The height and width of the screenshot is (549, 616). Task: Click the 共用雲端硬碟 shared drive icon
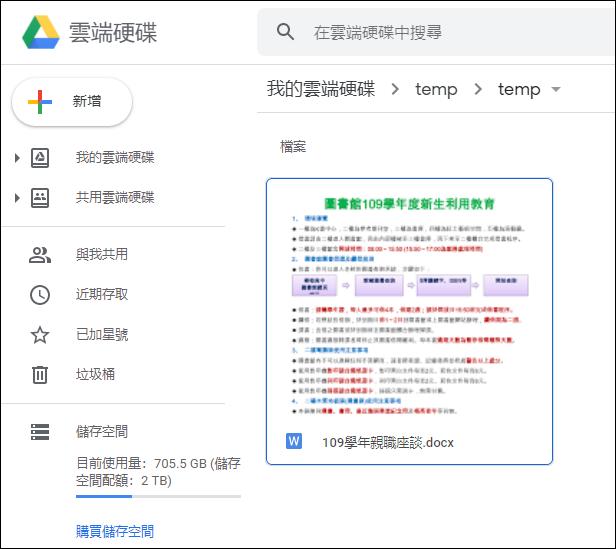click(x=40, y=198)
